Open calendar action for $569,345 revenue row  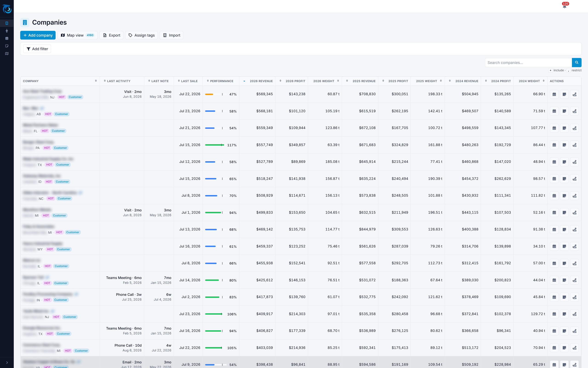[554, 94]
